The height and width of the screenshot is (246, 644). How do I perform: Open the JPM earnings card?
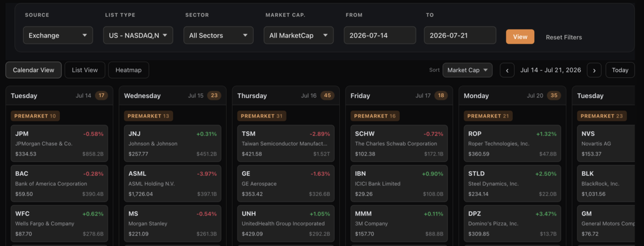click(60, 143)
